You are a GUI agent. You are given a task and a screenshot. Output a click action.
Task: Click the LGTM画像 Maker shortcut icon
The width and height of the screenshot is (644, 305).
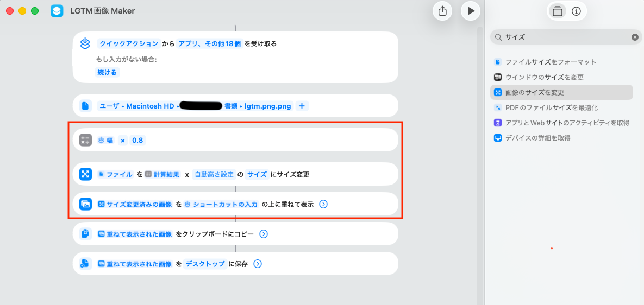click(57, 11)
